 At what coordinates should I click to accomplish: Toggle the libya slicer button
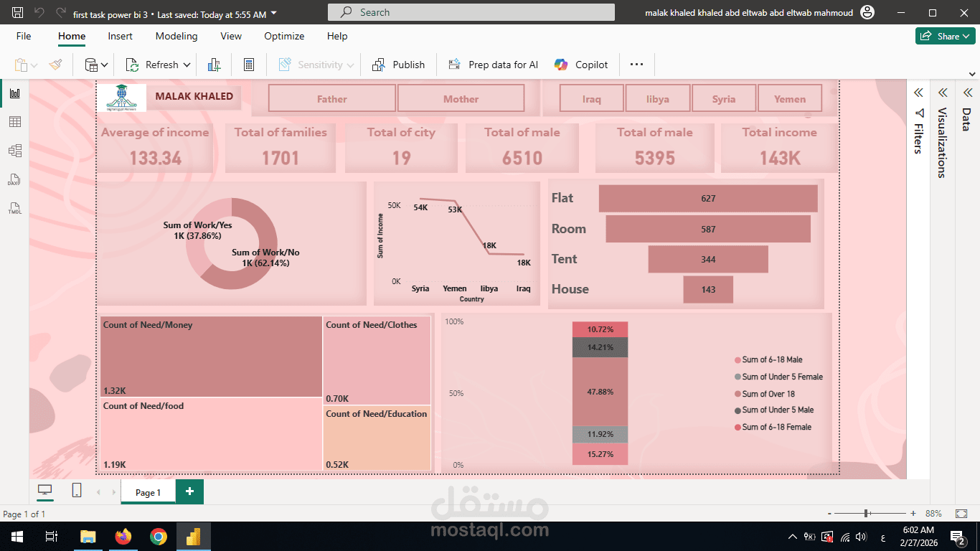tap(658, 99)
